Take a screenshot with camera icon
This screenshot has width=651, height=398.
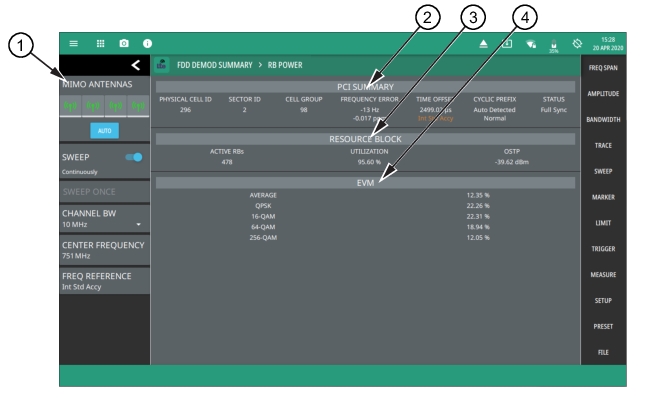124,44
